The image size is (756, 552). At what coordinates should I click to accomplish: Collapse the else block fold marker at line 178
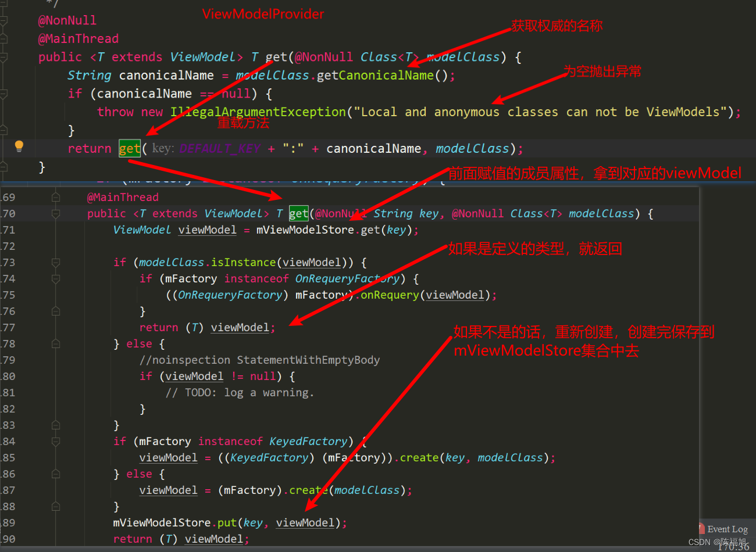point(56,343)
